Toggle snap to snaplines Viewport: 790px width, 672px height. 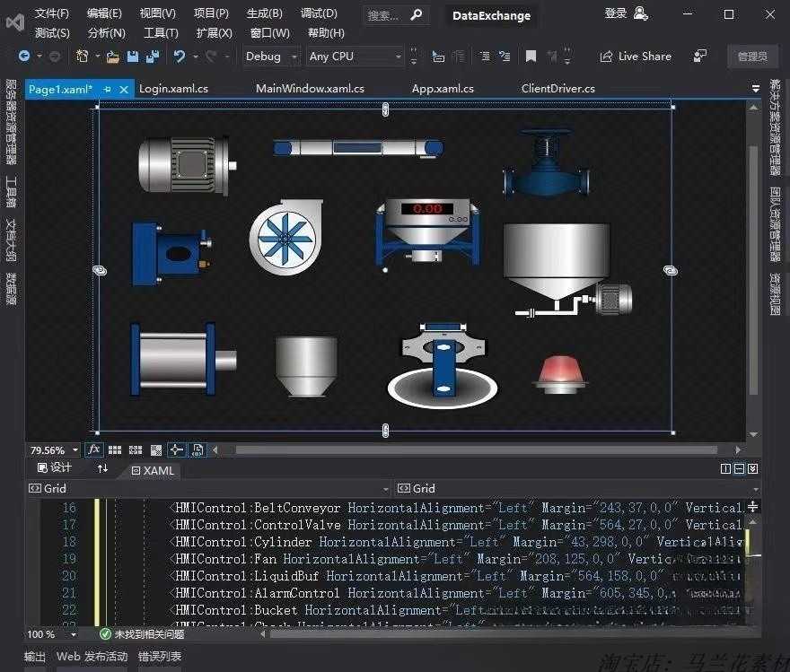pyautogui.click(x=176, y=449)
